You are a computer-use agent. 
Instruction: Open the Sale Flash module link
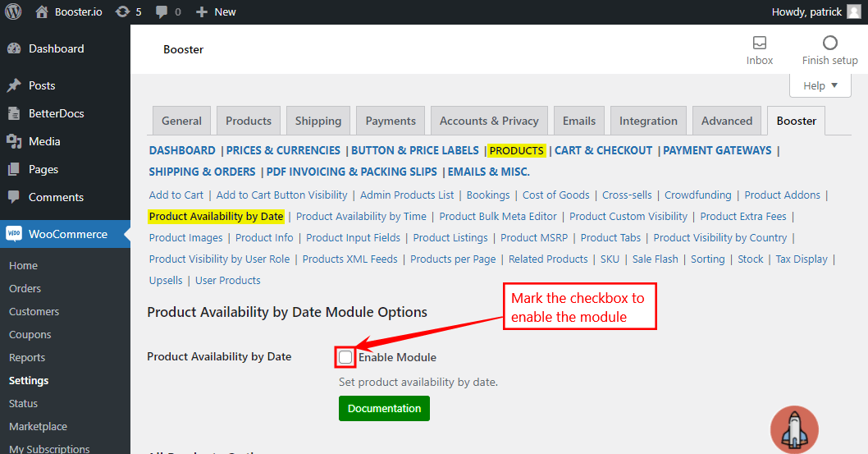[x=655, y=259]
